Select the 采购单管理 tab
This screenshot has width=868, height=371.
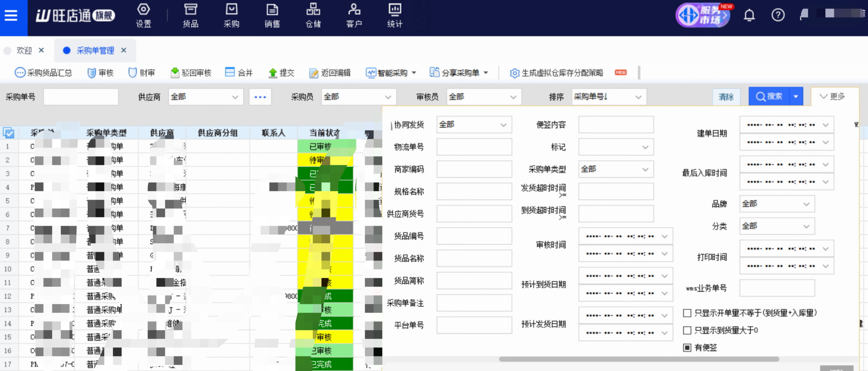[95, 51]
